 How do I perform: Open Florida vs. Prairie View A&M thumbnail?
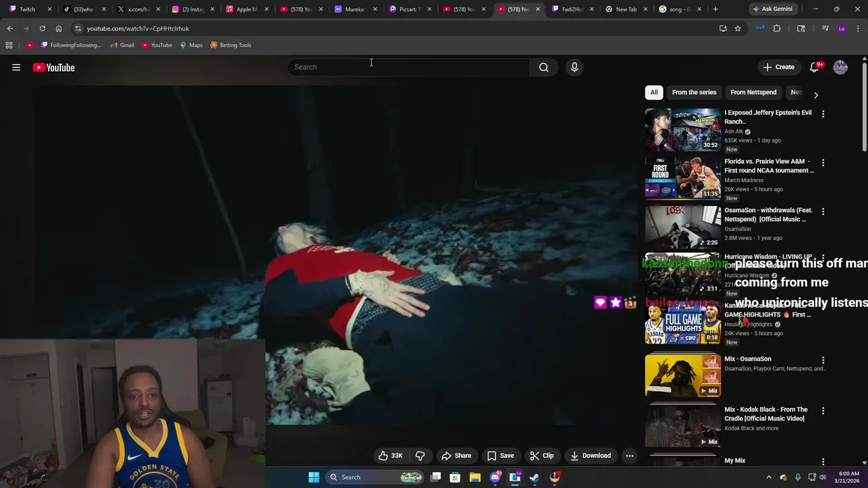(x=683, y=178)
